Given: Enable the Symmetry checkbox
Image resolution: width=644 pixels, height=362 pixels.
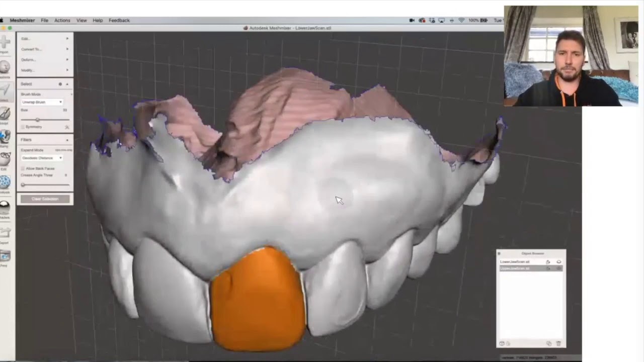Looking at the screenshot, I should (23, 127).
